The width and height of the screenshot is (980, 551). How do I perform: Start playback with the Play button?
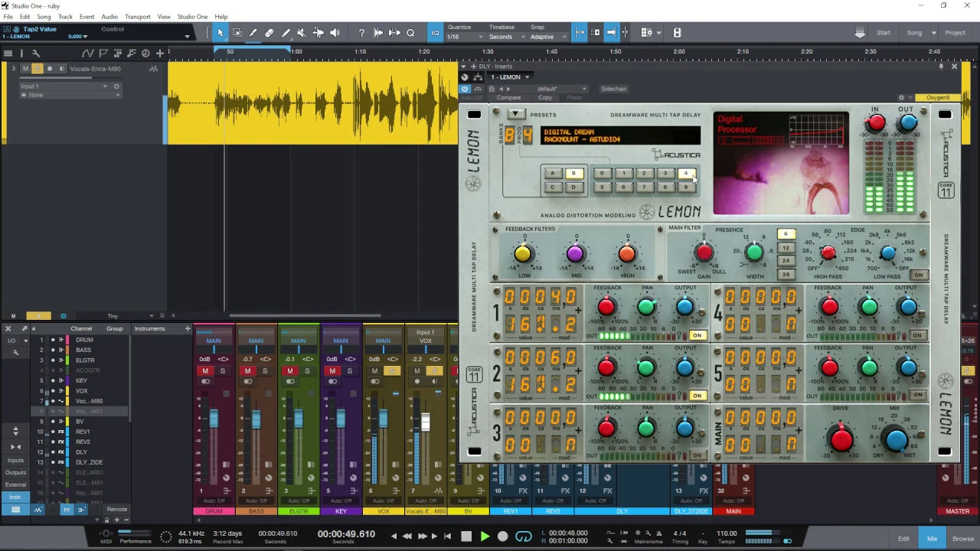484,536
